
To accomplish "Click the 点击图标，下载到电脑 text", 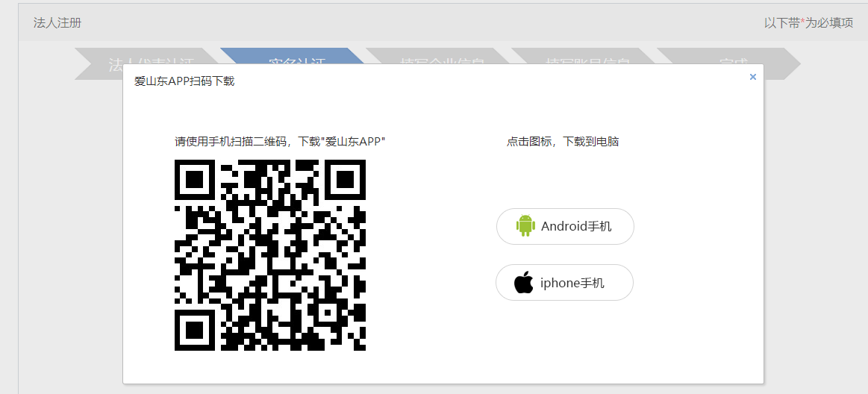I will [563, 141].
